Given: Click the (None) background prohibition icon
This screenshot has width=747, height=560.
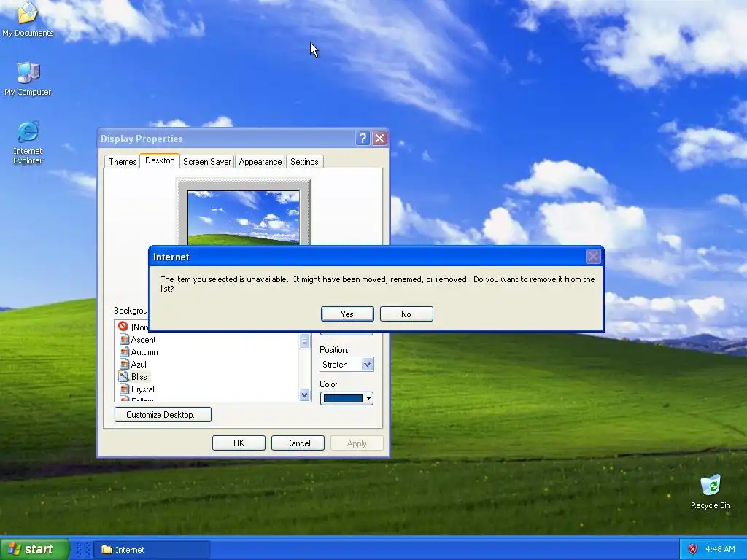Looking at the screenshot, I should click(123, 327).
